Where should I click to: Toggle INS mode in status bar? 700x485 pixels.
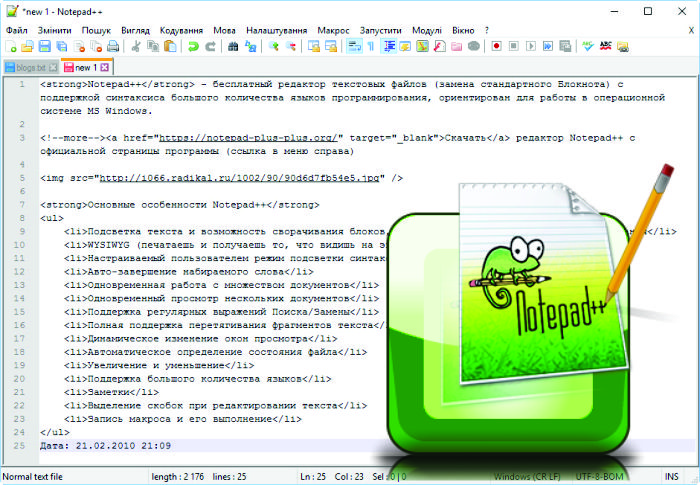(671, 477)
